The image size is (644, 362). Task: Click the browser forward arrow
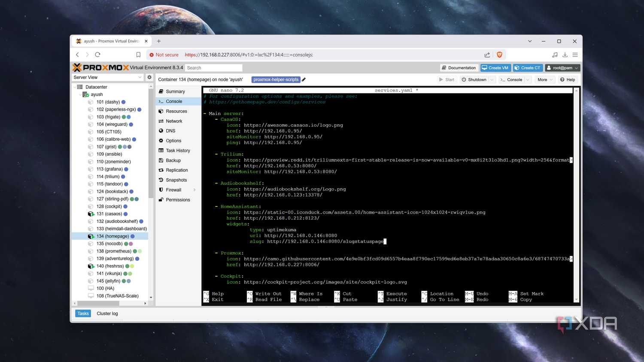tap(87, 54)
